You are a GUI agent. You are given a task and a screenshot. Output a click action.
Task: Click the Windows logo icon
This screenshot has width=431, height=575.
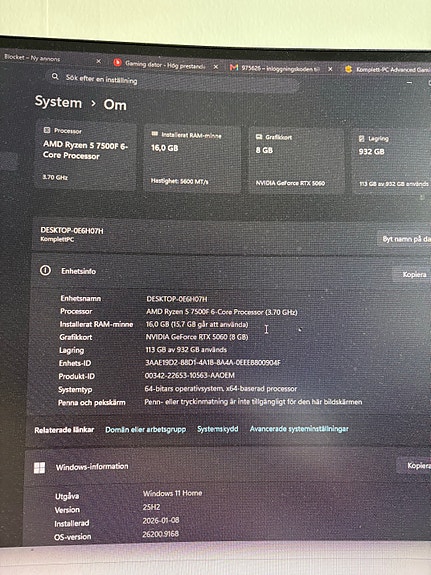tap(39, 468)
